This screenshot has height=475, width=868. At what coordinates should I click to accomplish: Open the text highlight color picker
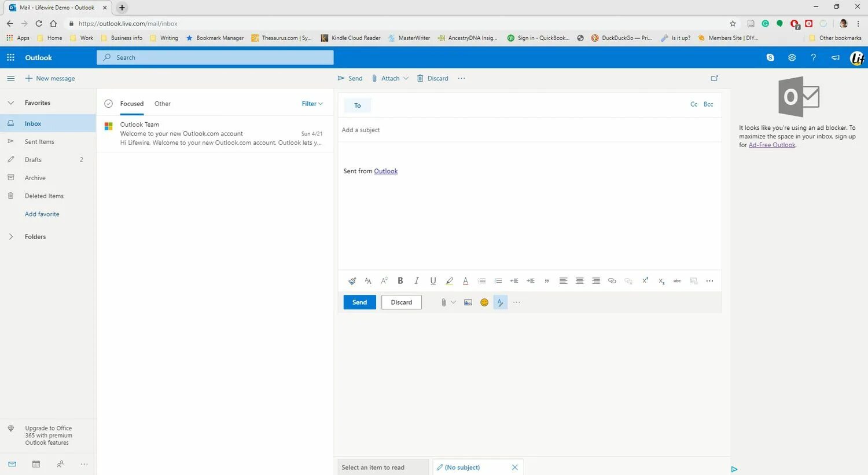[x=449, y=281]
